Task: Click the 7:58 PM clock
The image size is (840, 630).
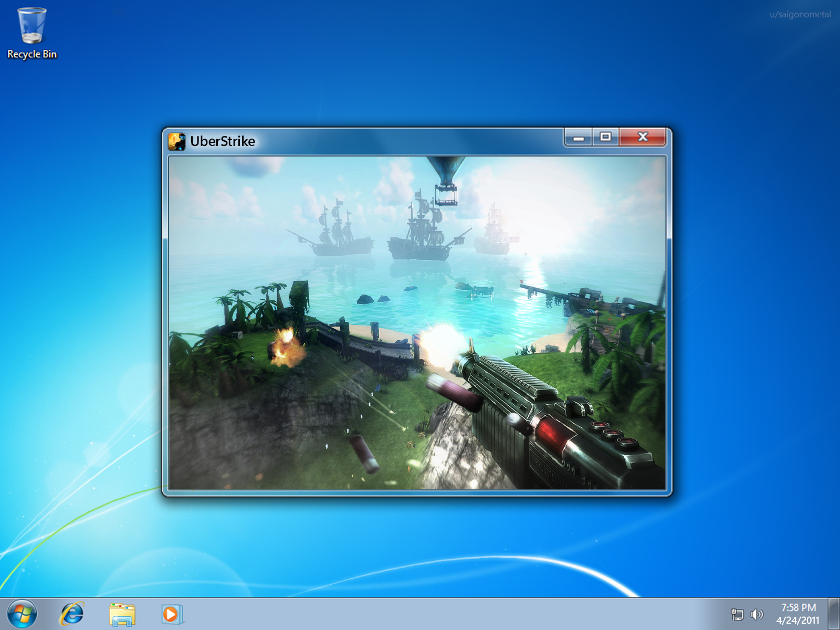Action: coord(798,607)
